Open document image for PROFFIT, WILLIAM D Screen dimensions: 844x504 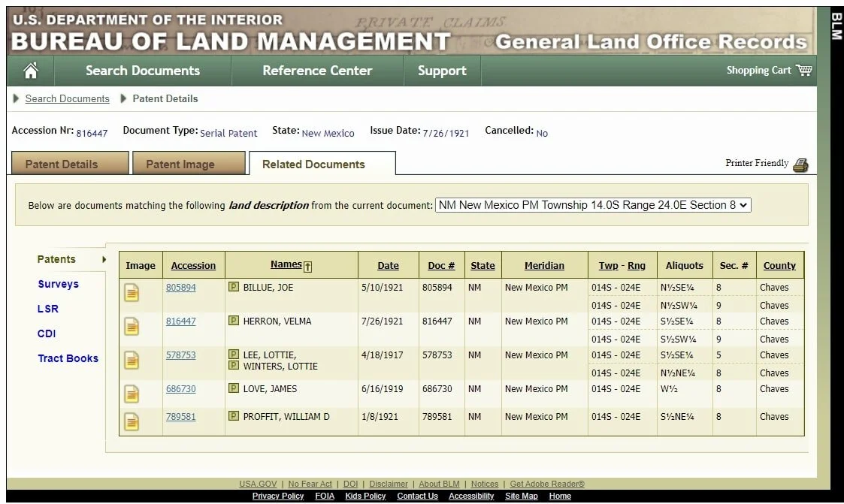pyautogui.click(x=132, y=421)
